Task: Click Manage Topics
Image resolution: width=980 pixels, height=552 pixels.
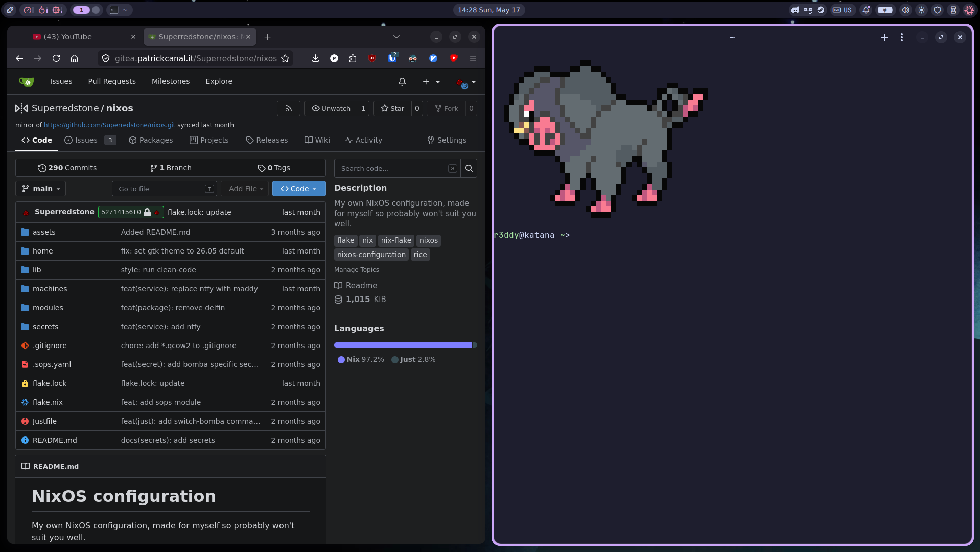Action: [357, 270]
